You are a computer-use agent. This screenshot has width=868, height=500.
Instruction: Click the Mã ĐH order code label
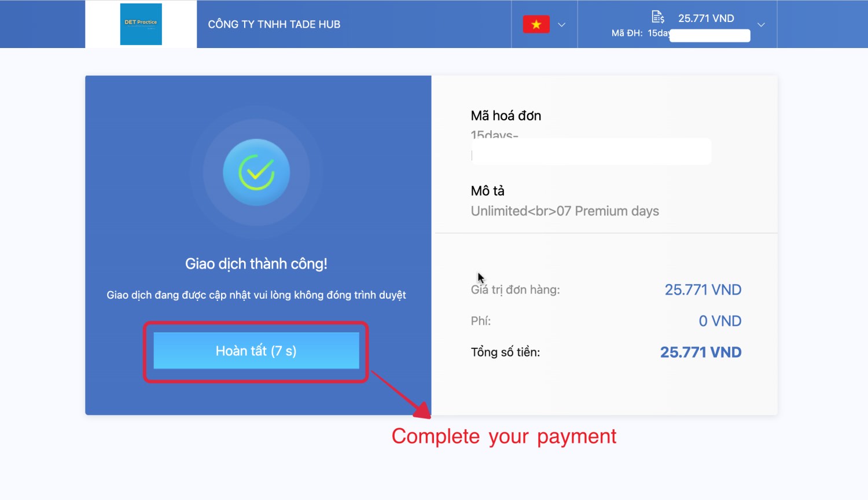627,34
